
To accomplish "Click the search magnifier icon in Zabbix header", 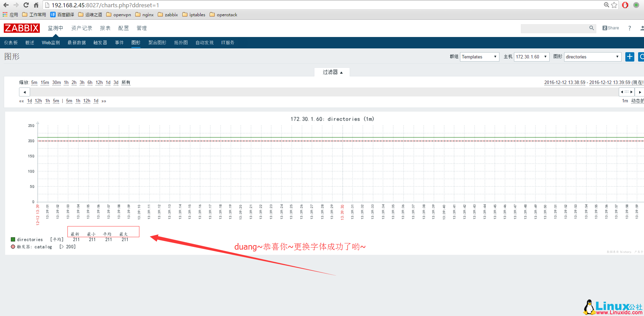I will pyautogui.click(x=591, y=28).
